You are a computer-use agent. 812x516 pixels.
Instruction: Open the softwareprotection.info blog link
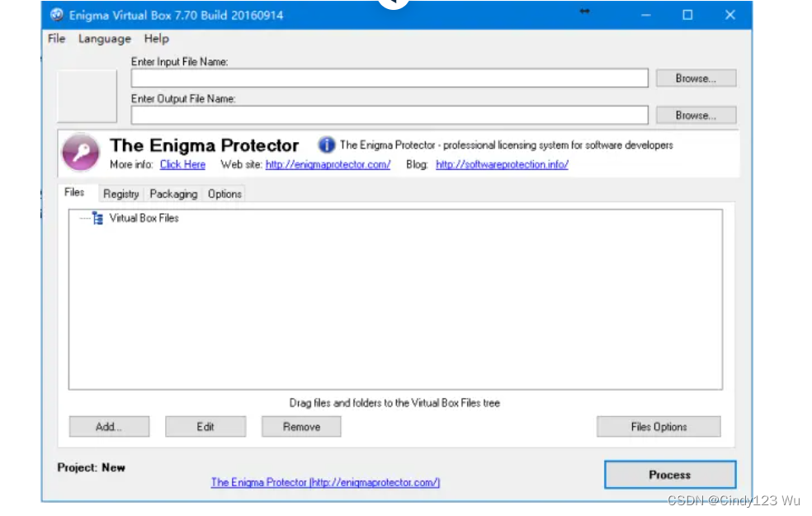click(502, 164)
